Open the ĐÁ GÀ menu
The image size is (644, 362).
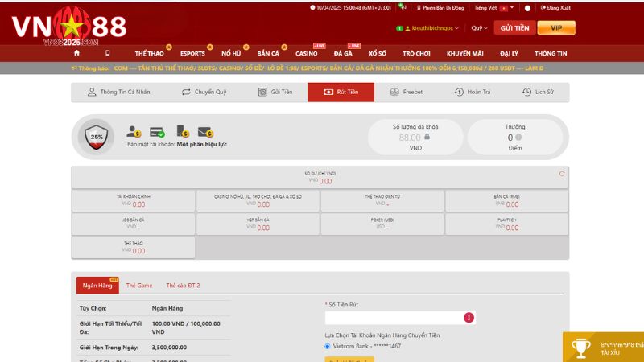tap(343, 53)
